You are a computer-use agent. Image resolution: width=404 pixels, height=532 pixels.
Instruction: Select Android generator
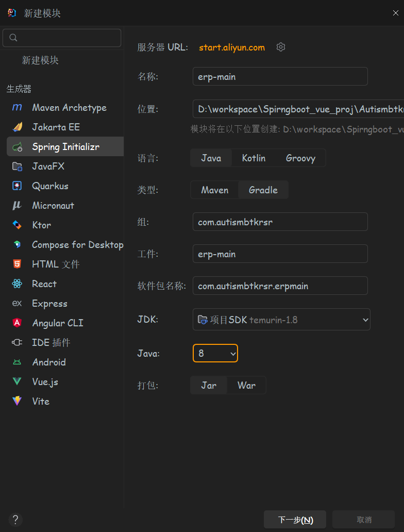65,362
